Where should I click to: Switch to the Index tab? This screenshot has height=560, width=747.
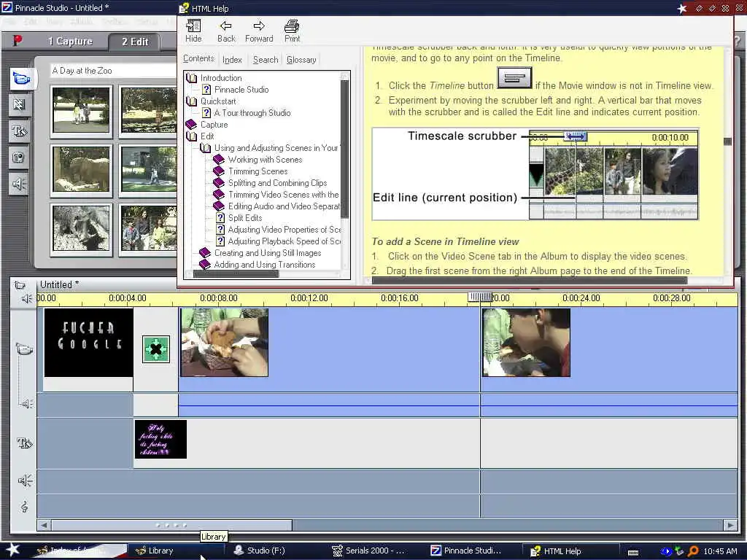[x=232, y=60]
